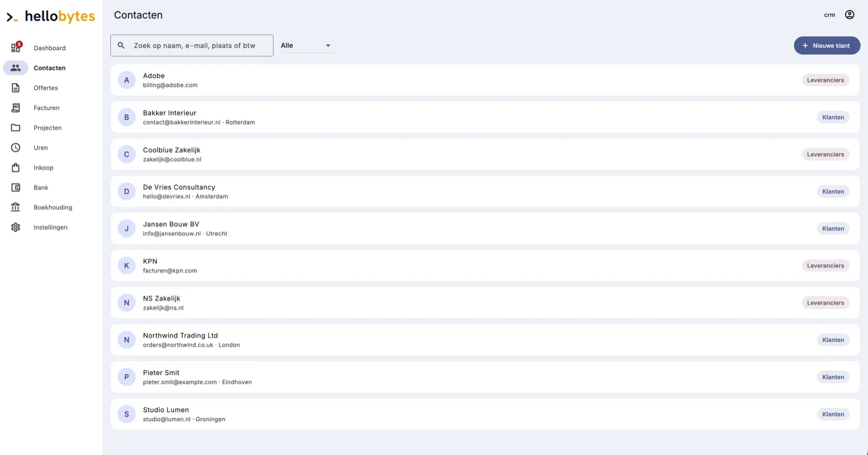
Task: Navigate to Projecten in the sidebar
Action: (48, 128)
